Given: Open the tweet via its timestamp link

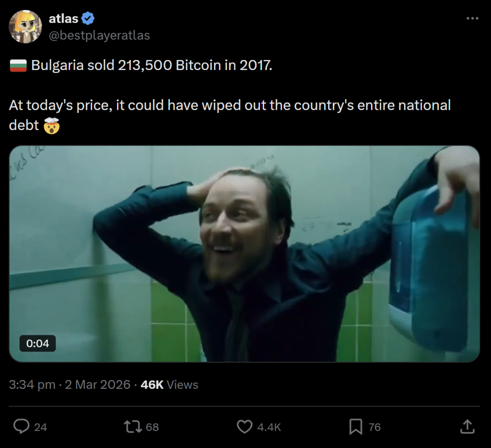Looking at the screenshot, I should [72, 384].
